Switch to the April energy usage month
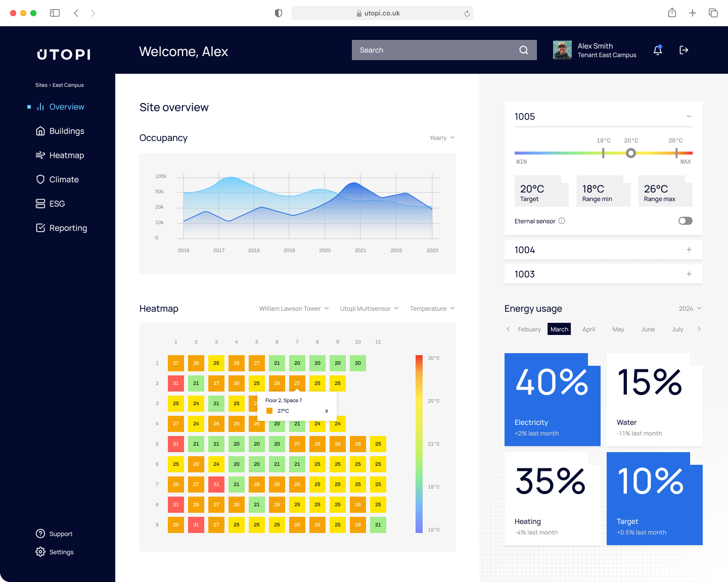728x582 pixels. pos(588,329)
